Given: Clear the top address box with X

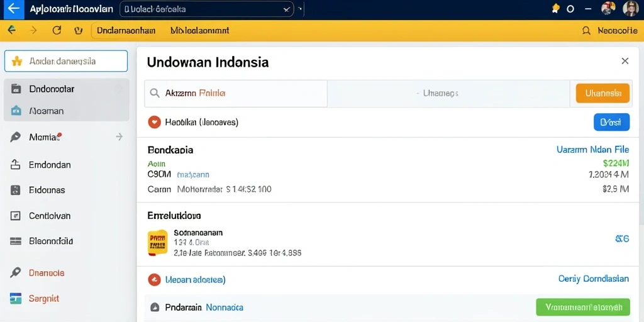Looking at the screenshot, I should [x=286, y=9].
